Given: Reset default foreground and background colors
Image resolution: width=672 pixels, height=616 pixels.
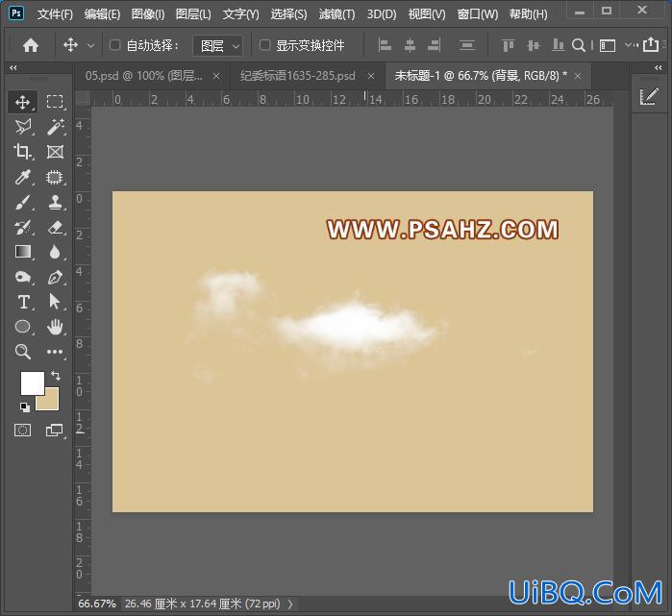Looking at the screenshot, I should tap(24, 407).
